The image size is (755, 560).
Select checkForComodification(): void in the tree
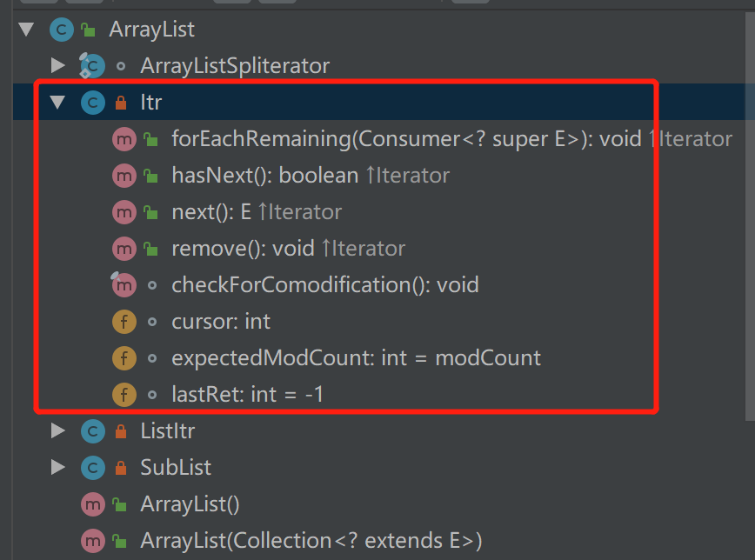point(324,285)
